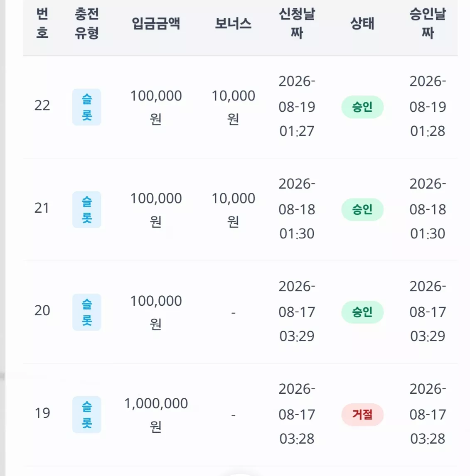Click request date 2026-08-17 03:29
The image size is (470, 476).
point(297,311)
